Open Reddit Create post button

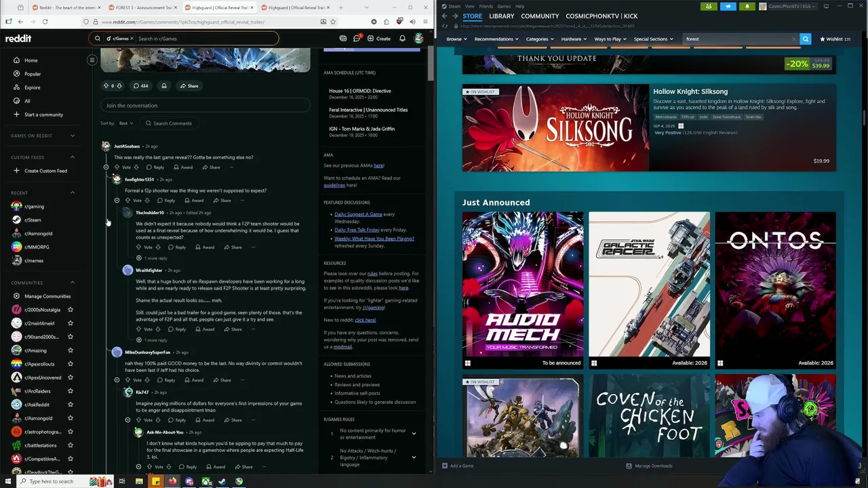click(379, 39)
